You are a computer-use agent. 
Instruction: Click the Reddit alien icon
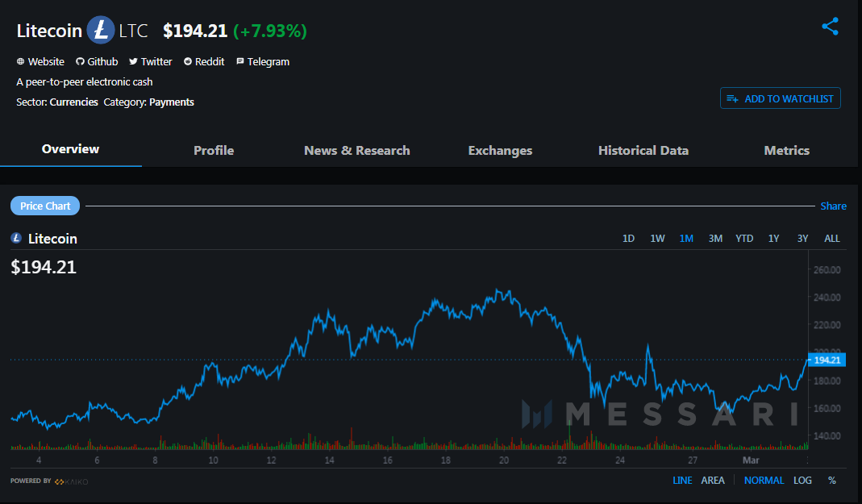(188, 61)
